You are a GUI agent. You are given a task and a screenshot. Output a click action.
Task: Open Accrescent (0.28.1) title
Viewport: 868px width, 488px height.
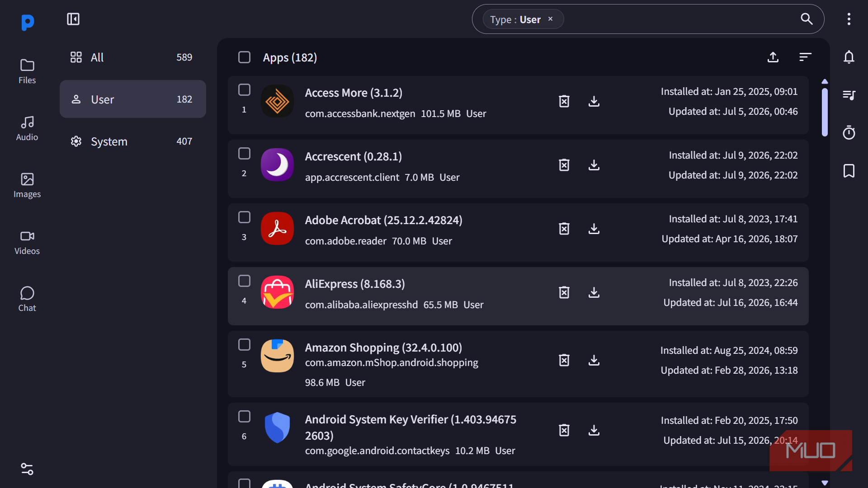click(x=354, y=156)
